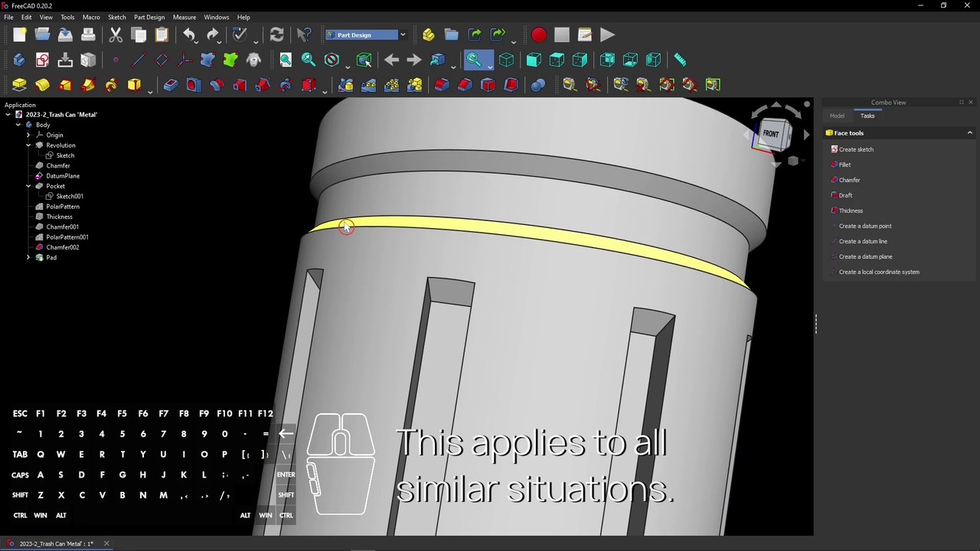The height and width of the screenshot is (551, 980).
Task: Collapse the Revolution tree node
Action: coord(28,145)
